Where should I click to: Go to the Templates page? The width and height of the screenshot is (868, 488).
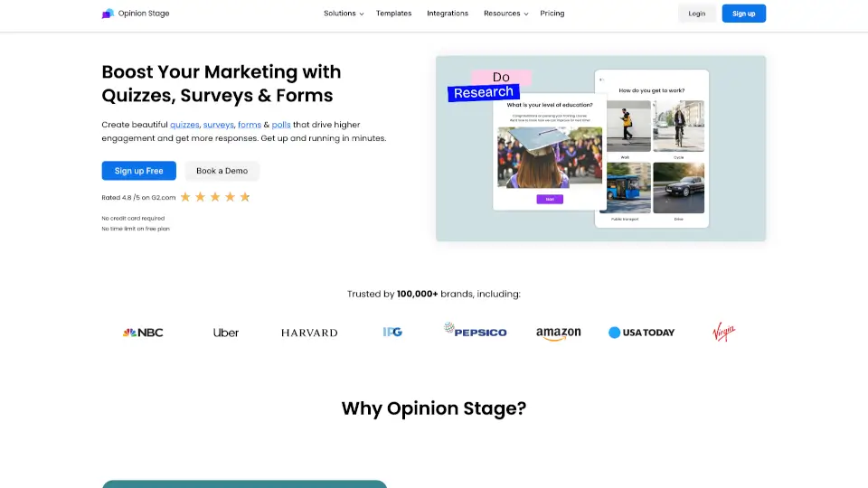pyautogui.click(x=393, y=14)
